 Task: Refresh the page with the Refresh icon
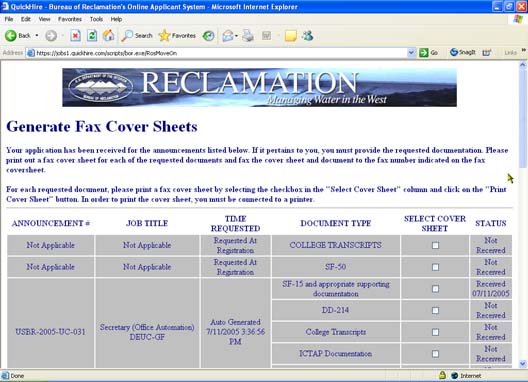pos(92,35)
